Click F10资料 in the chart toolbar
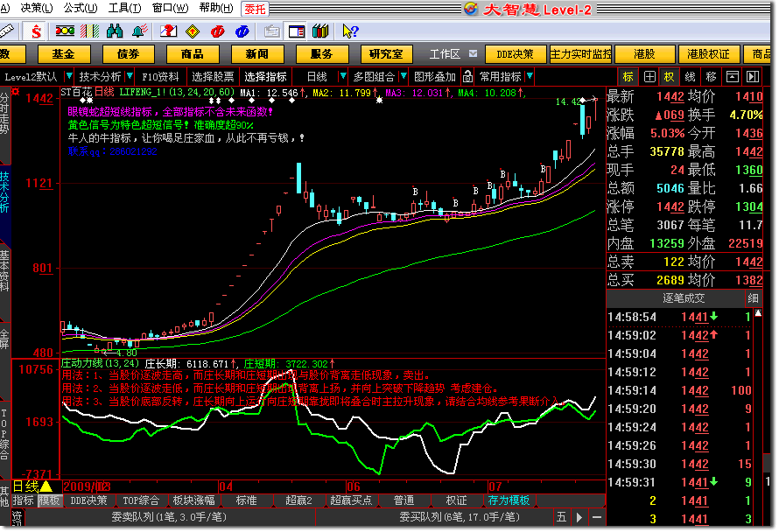The height and width of the screenshot is (532, 779). (x=160, y=76)
